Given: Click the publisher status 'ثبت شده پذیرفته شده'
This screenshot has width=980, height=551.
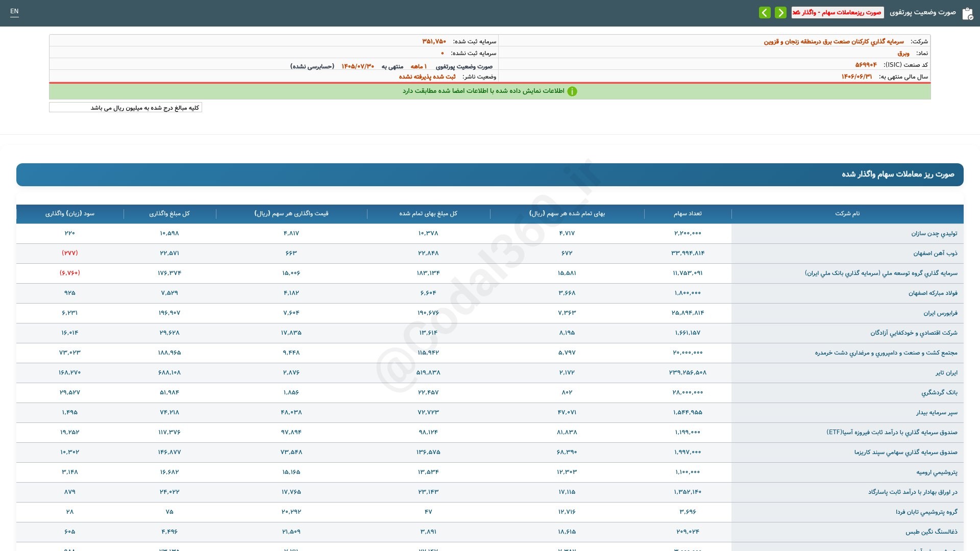Looking at the screenshot, I should tap(427, 77).
